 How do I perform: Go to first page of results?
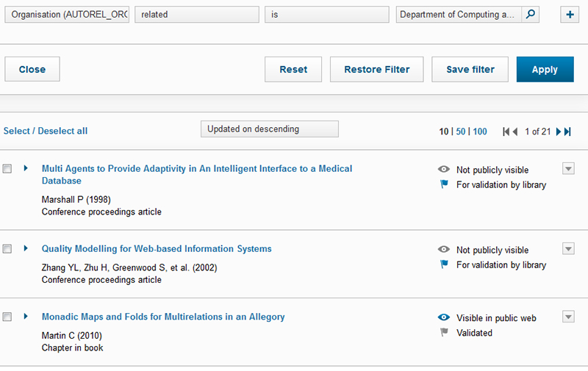(x=506, y=132)
